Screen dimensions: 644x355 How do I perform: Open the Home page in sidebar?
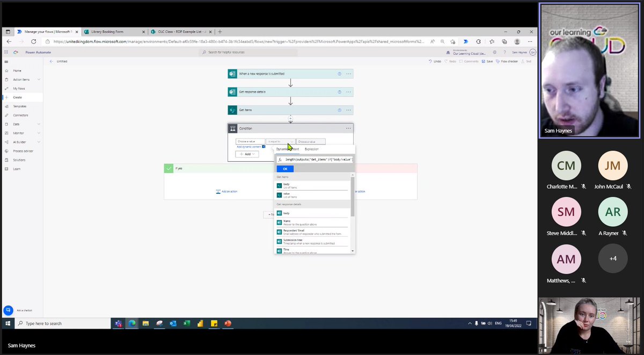tap(17, 70)
